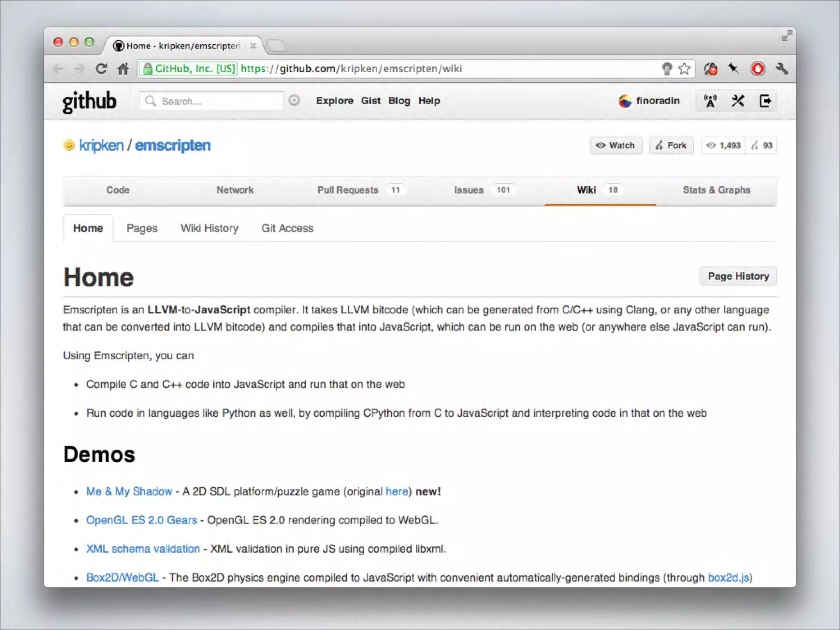Open the Chrome wrench settings menu
This screenshot has width=840, height=630.
tap(782, 68)
